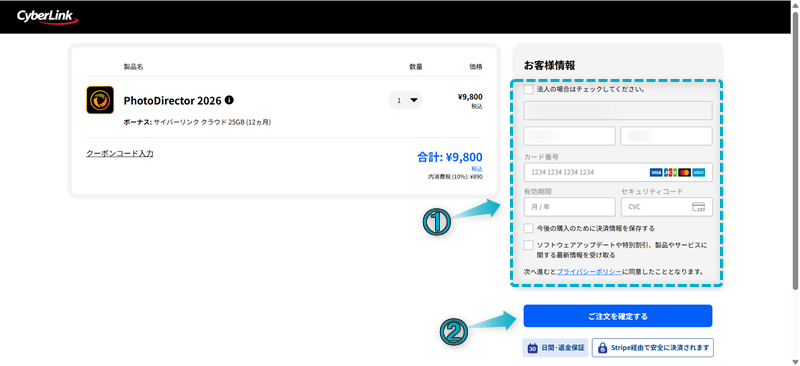
Task: Click the scrollbar down arrow
Action: coord(795,361)
